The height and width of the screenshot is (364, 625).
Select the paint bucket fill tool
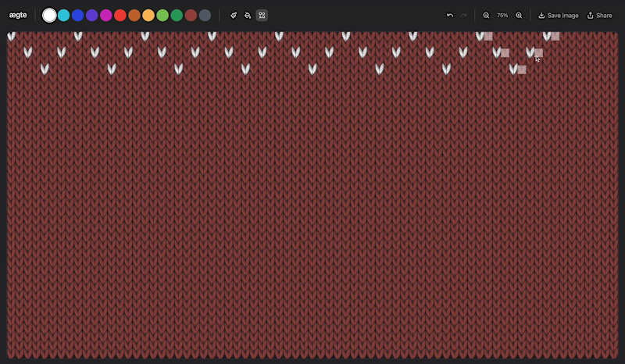pos(248,15)
